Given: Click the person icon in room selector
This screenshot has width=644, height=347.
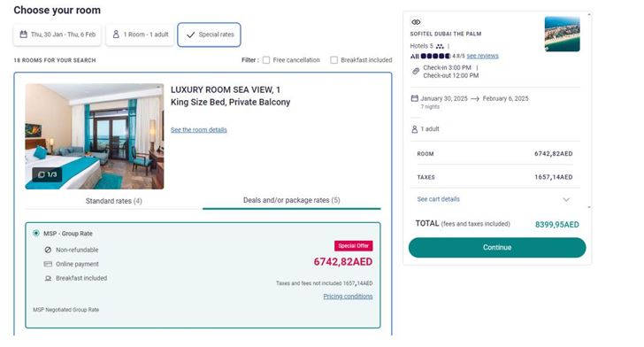Looking at the screenshot, I should point(116,35).
